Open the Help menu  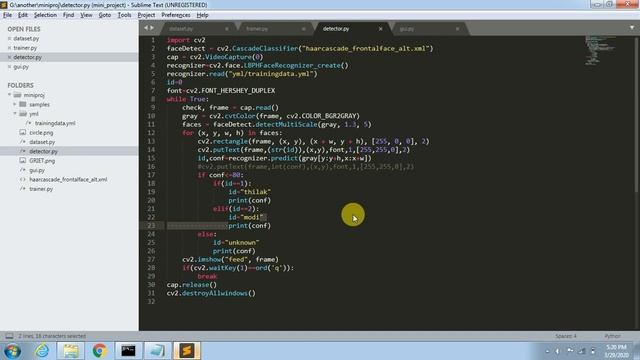click(202, 15)
